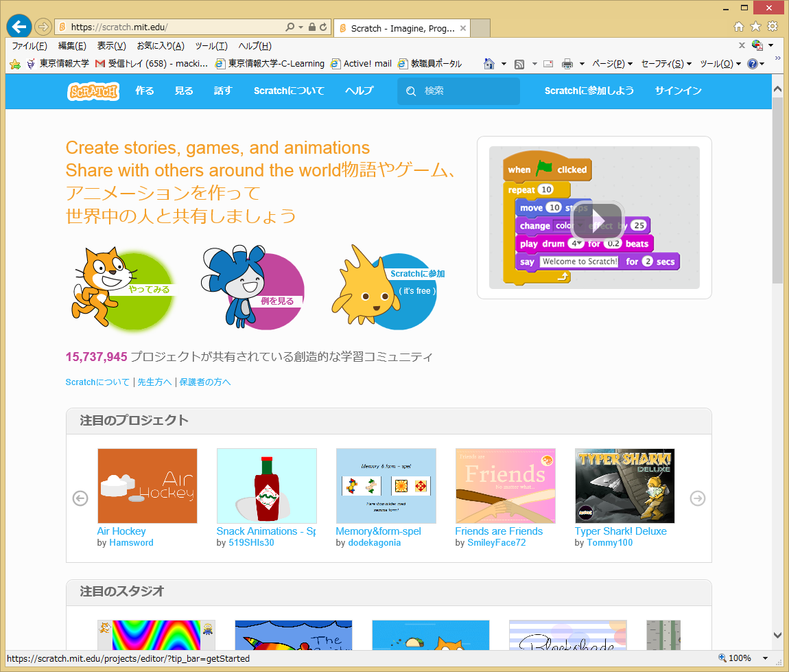789x672 pixels.
Task: Open the browser Tools gear icon
Action: pyautogui.click(x=773, y=26)
